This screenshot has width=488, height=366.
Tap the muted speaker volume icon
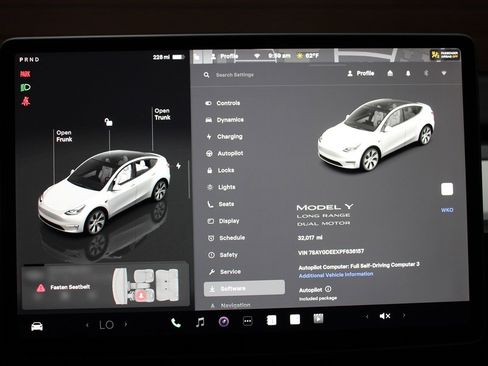(385, 316)
